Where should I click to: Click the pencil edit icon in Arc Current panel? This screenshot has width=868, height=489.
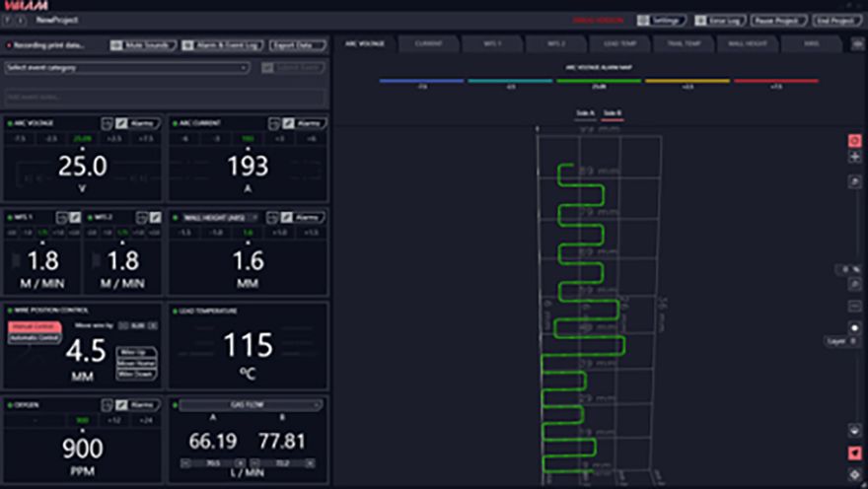(x=287, y=123)
